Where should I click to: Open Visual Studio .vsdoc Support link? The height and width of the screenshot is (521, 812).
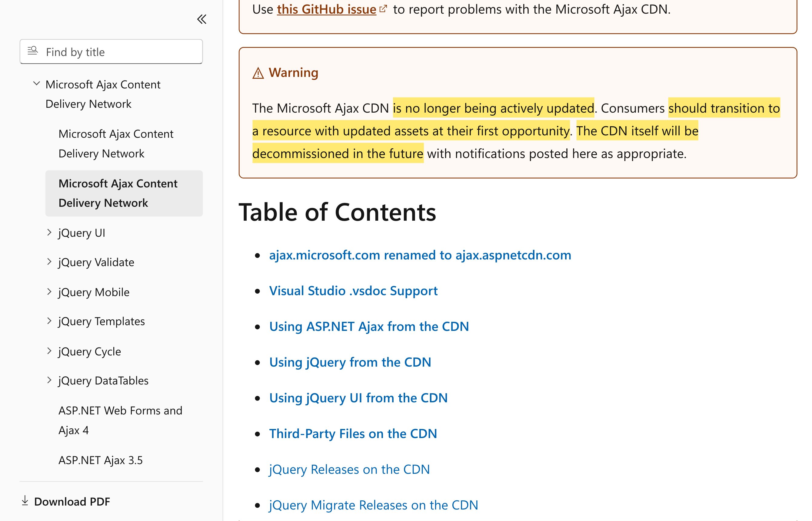pos(353,291)
